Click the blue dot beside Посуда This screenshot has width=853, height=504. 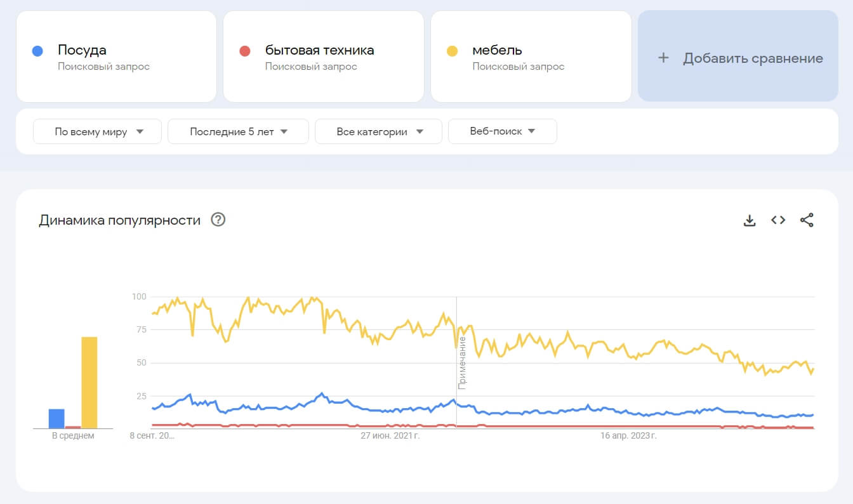click(37, 51)
